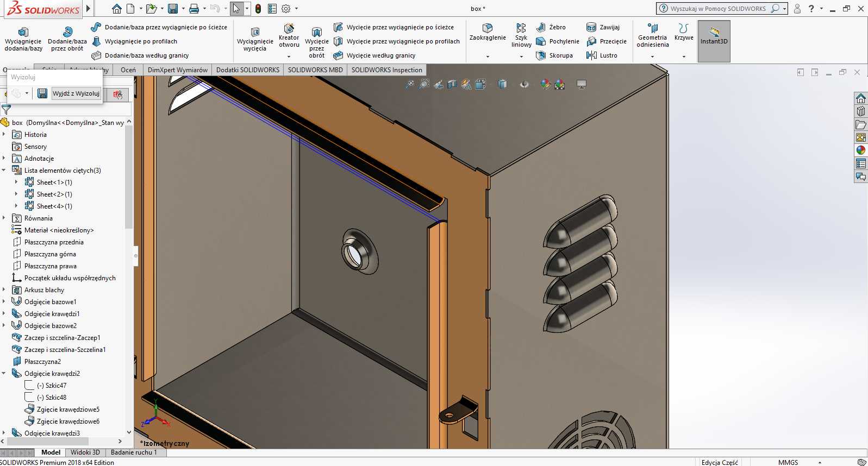Select Wyciągnięcie dodania/bazy extrude tool
The height and width of the screenshot is (466, 868).
pos(23,40)
